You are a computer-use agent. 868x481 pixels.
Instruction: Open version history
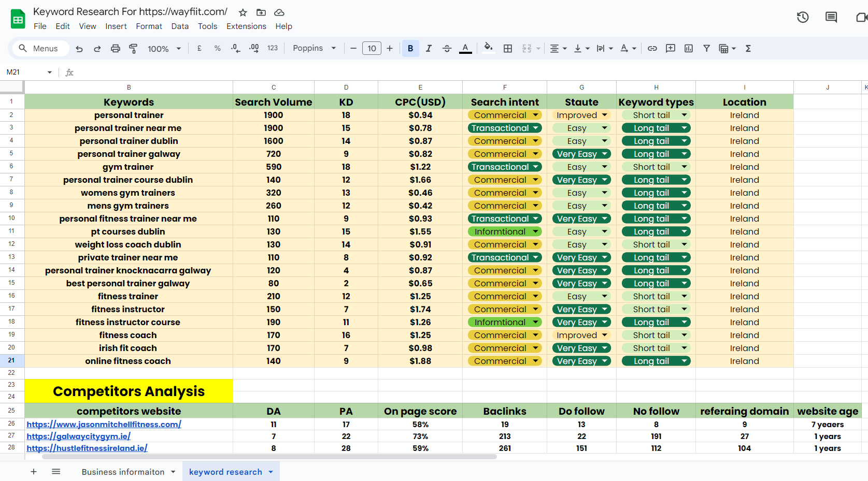pos(803,17)
